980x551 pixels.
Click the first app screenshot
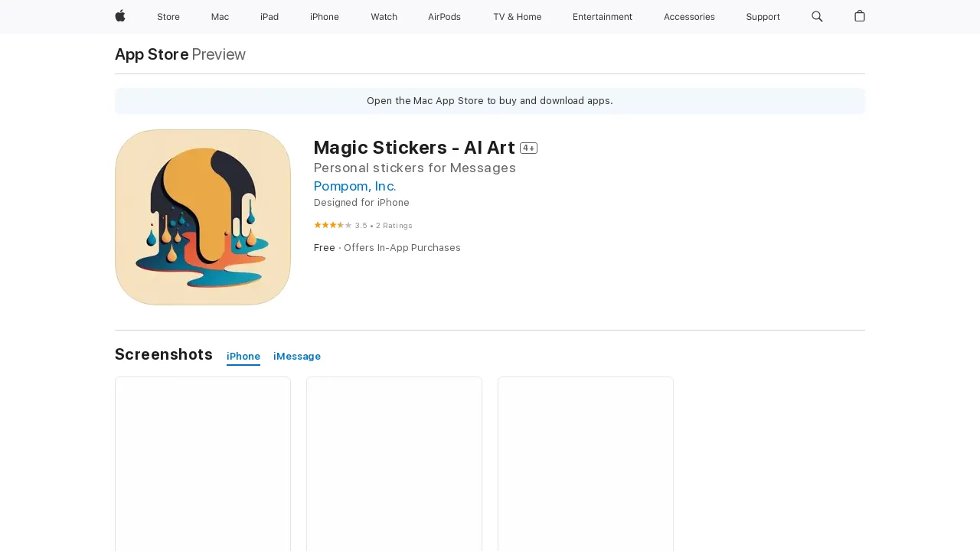(x=202, y=463)
